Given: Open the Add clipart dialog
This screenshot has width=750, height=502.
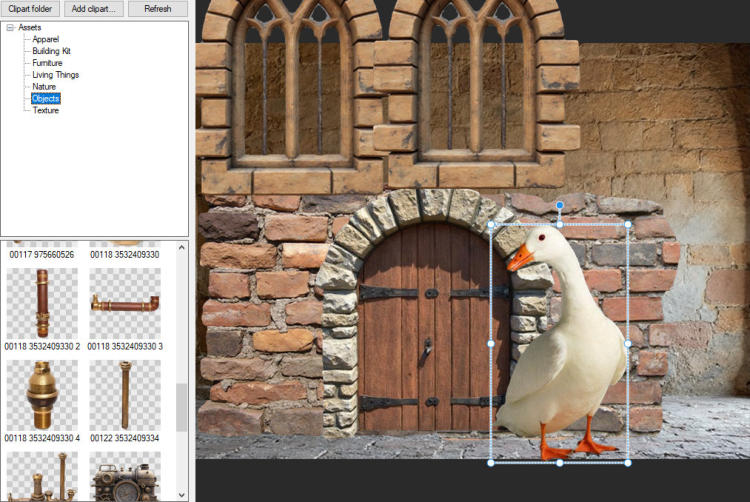Looking at the screenshot, I should pos(93,9).
